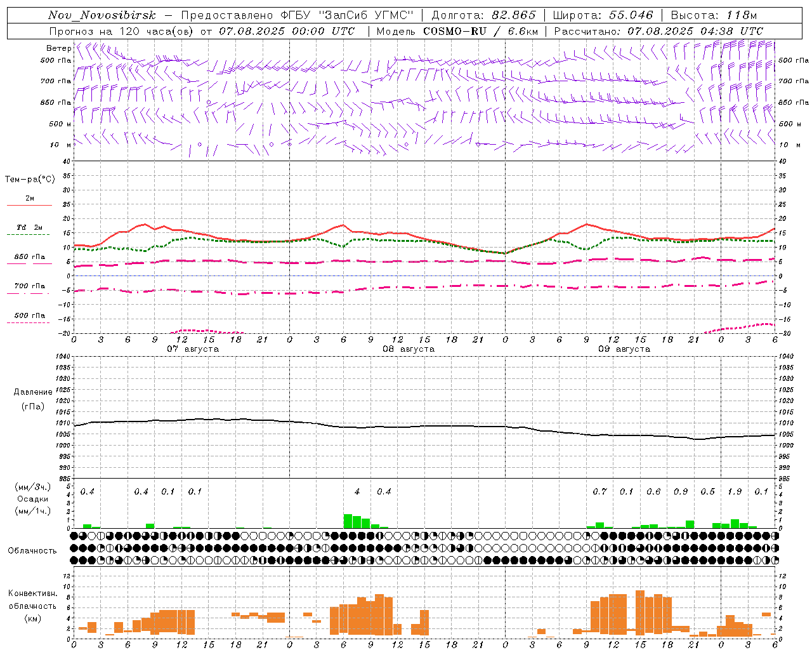Click the (мм/3ч.) precipitation unit label
The height and width of the screenshot is (650, 812).
point(32,487)
